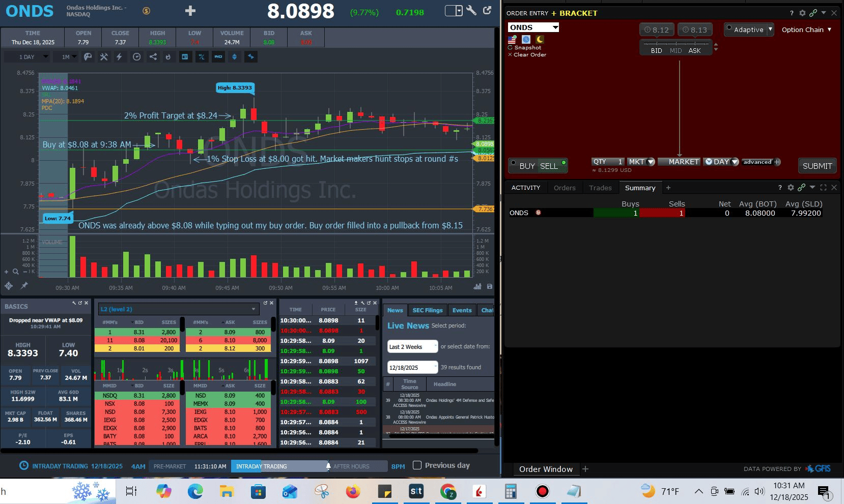Click the Snapshot refresh link
Image resolution: width=844 pixels, height=504 pixels.
pyautogui.click(x=525, y=47)
